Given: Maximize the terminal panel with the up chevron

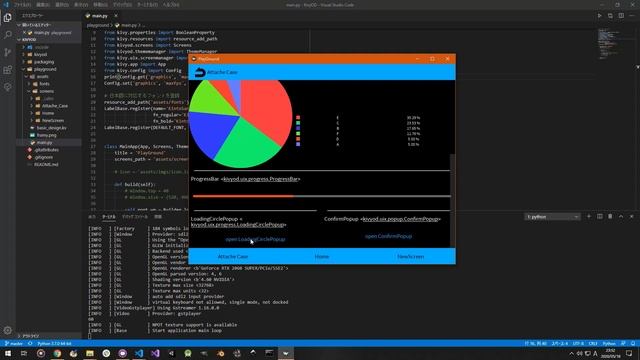Looking at the screenshot, I should [621, 216].
